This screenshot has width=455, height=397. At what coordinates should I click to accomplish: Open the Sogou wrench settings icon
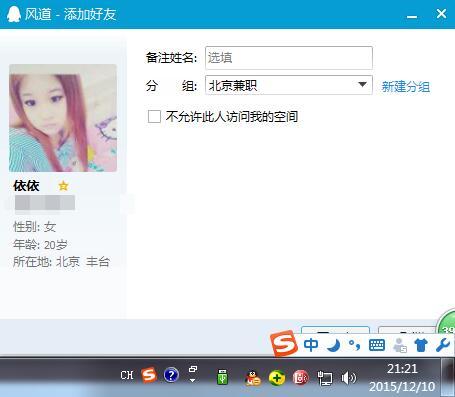coord(443,345)
